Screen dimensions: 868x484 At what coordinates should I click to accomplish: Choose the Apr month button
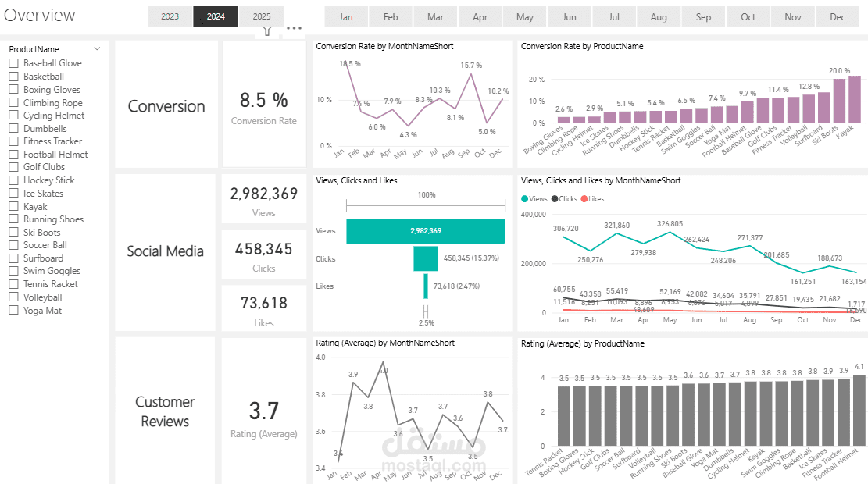click(480, 16)
